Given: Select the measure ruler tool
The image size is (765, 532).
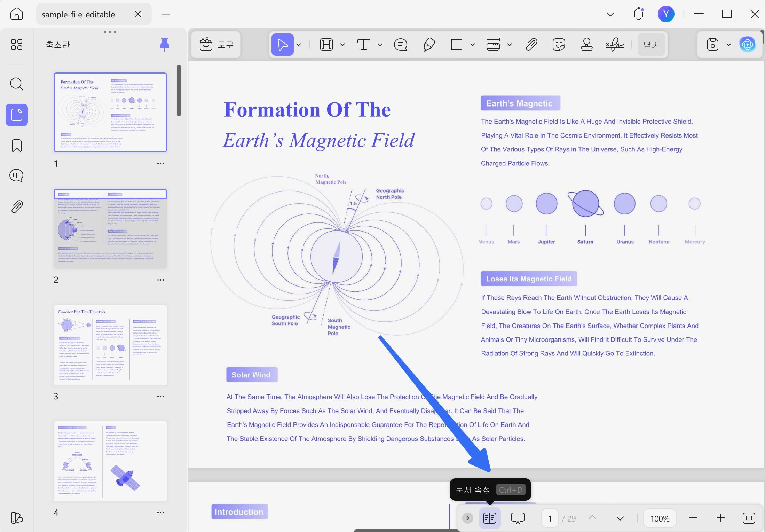Looking at the screenshot, I should tap(493, 45).
